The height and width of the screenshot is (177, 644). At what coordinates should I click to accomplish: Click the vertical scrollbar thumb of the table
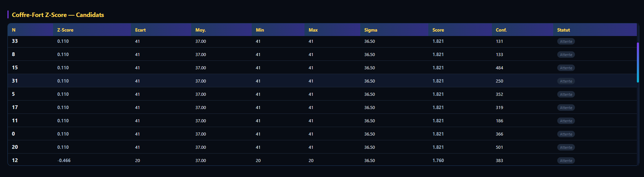tap(638, 63)
